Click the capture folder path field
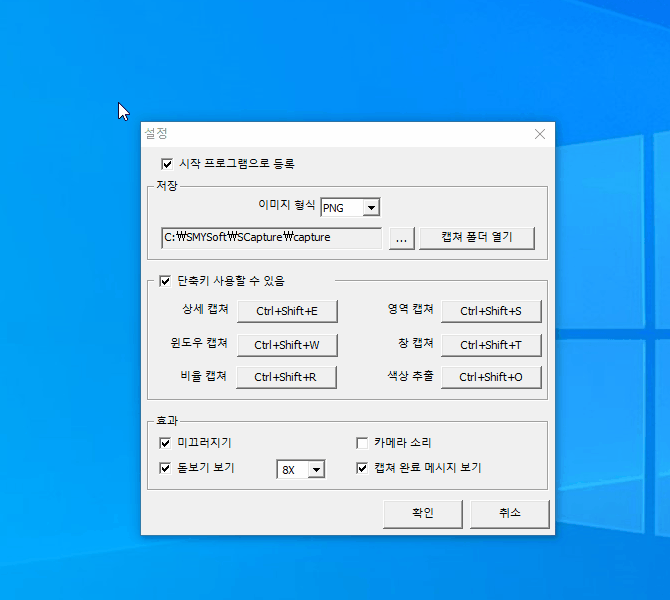 (271, 238)
